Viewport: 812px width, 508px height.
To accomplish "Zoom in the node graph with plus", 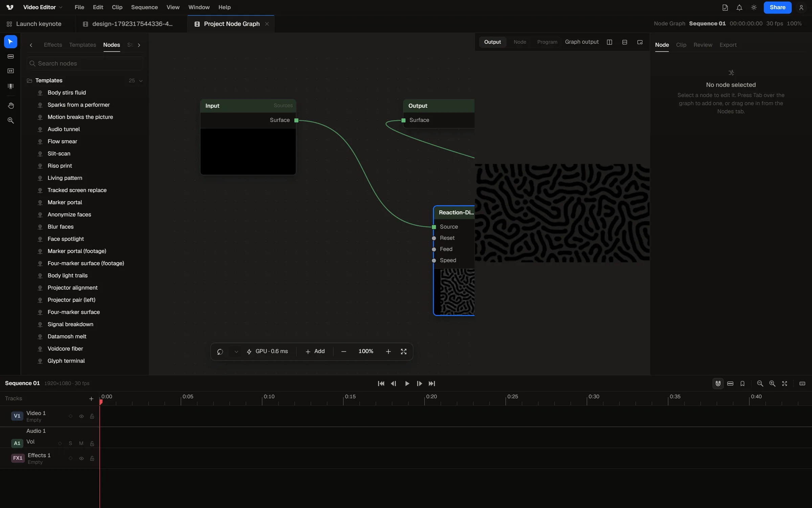I will click(x=388, y=352).
